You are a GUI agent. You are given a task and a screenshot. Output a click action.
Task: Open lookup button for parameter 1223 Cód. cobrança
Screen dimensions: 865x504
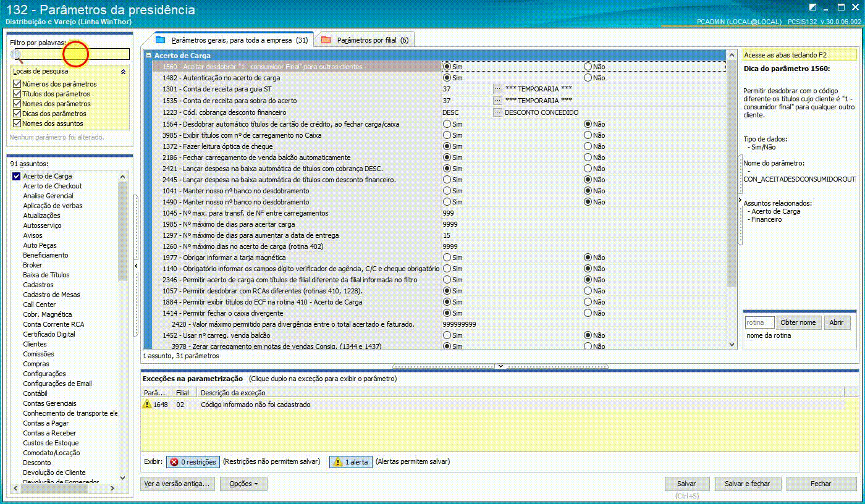pos(497,112)
